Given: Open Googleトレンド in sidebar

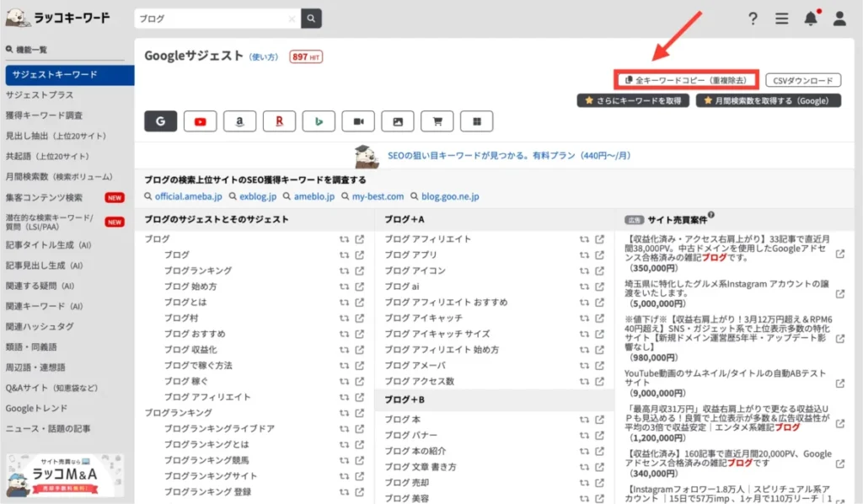Looking at the screenshot, I should tap(36, 408).
